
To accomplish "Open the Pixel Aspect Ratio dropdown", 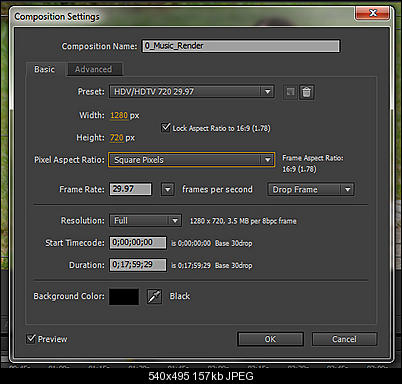I will click(192, 160).
